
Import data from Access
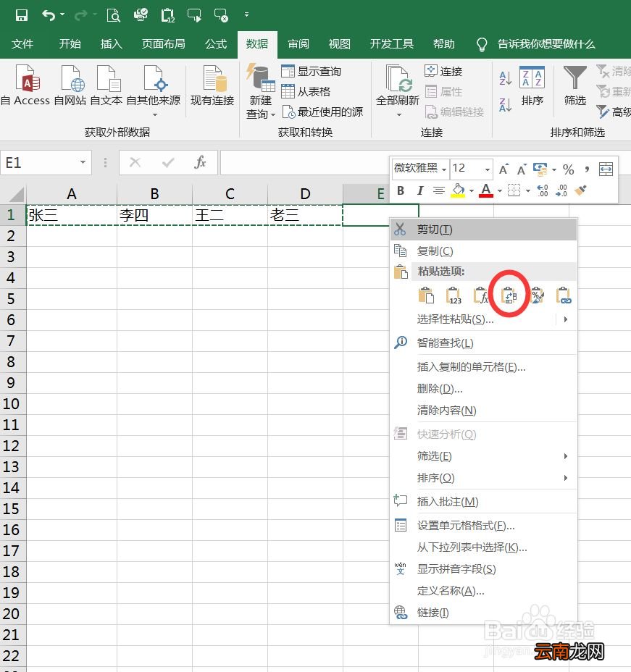[27, 85]
